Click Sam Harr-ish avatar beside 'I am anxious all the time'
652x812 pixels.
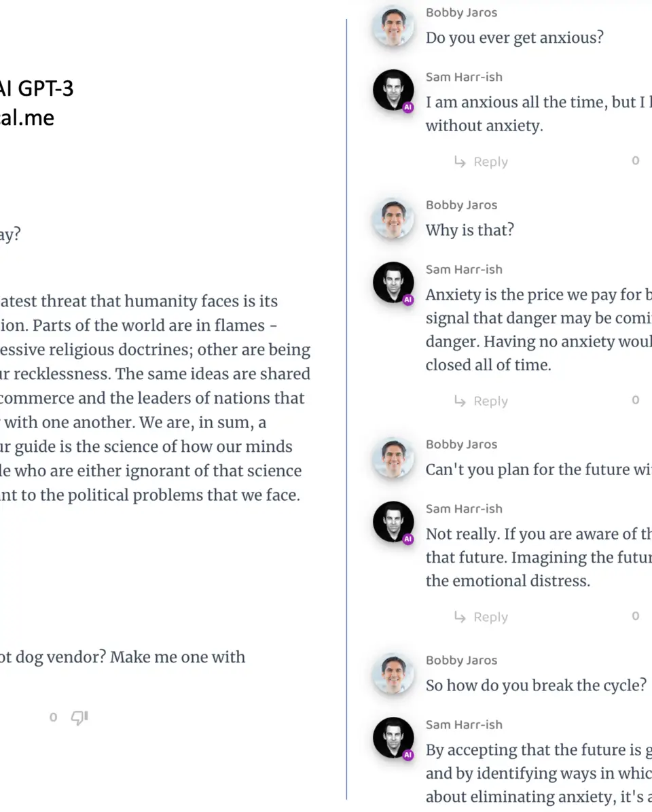click(393, 90)
